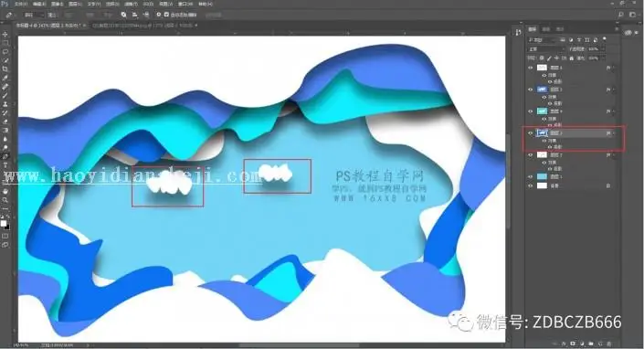
Task: Click the foreground color swatch
Action: (x=4, y=223)
